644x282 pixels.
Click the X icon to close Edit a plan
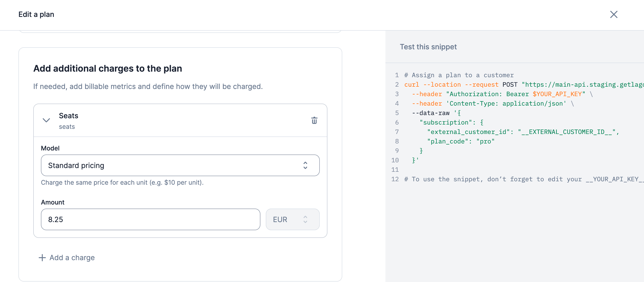pyautogui.click(x=614, y=14)
